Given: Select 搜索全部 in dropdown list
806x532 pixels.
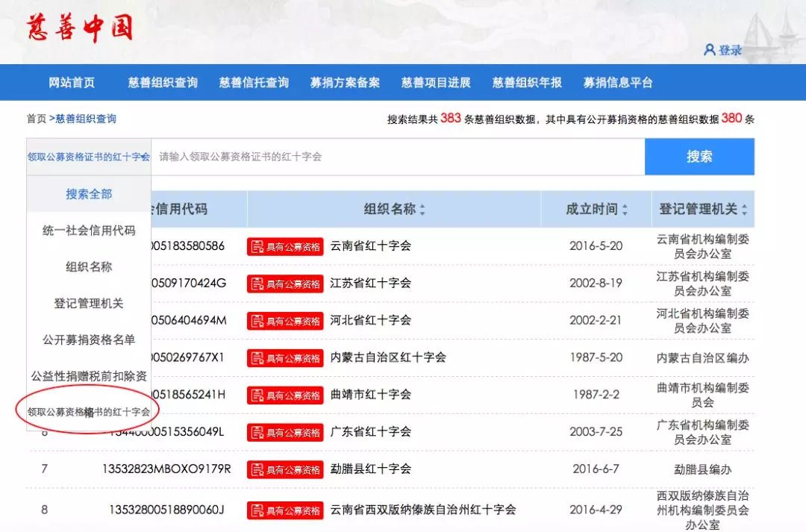Looking at the screenshot, I should click(x=89, y=194).
